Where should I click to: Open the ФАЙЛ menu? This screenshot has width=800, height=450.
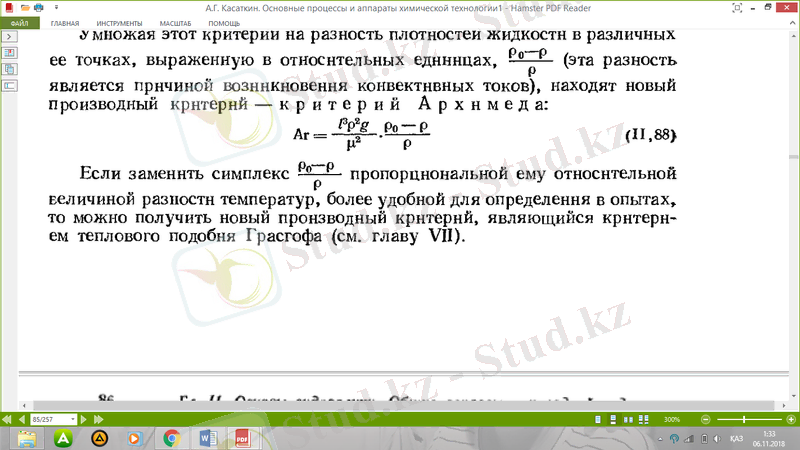(x=19, y=23)
